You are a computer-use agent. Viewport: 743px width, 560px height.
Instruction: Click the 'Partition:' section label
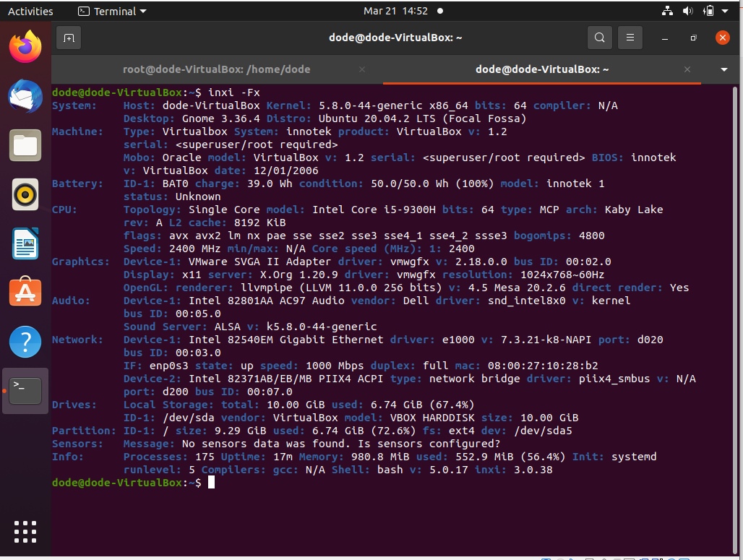pyautogui.click(x=84, y=431)
